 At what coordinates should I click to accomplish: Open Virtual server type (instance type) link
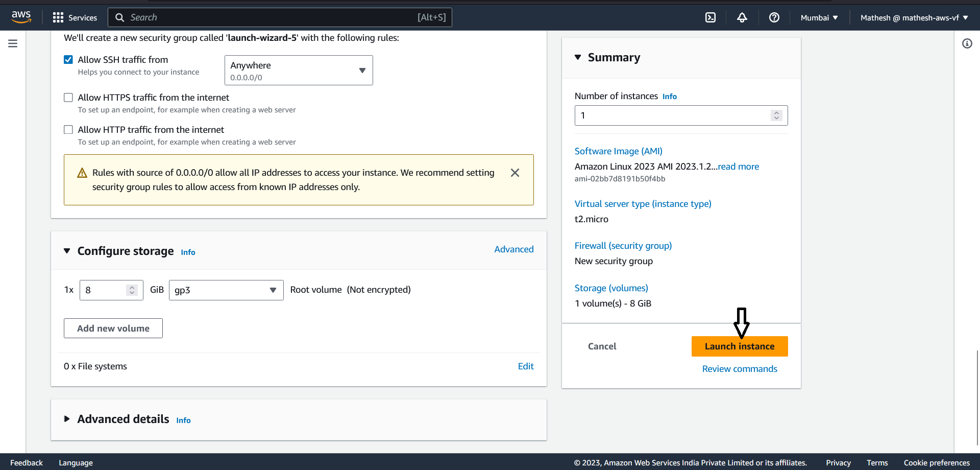(643, 204)
